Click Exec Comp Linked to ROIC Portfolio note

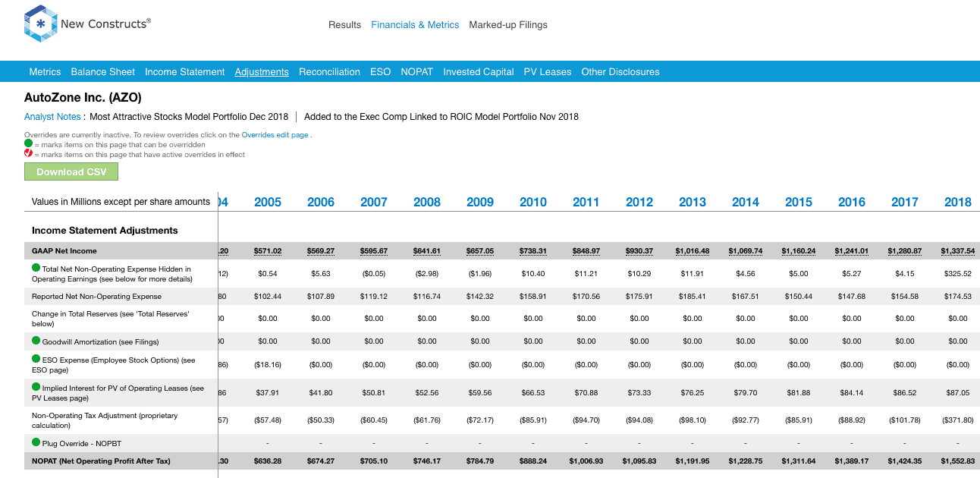pyautogui.click(x=441, y=117)
